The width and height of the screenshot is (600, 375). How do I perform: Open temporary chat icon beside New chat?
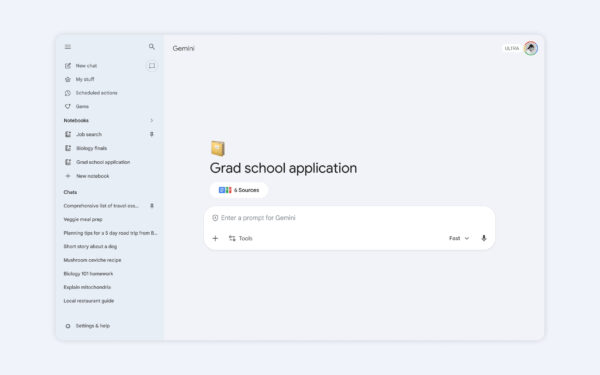[x=152, y=66]
